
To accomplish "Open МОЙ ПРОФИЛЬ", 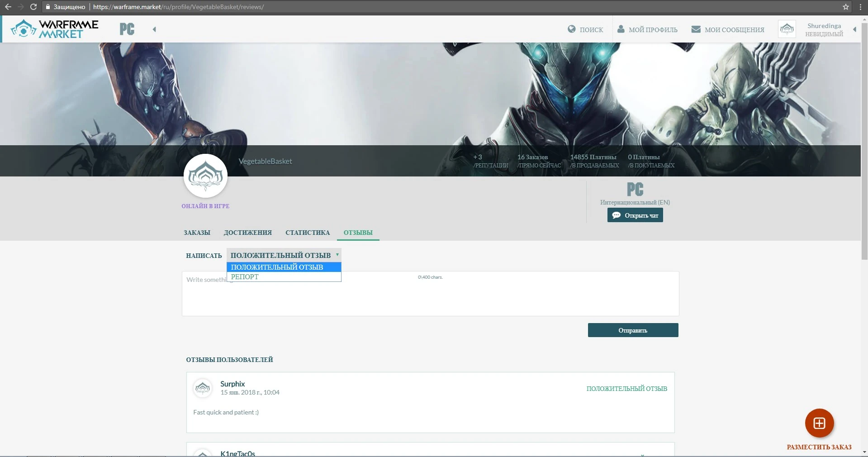I will point(653,30).
